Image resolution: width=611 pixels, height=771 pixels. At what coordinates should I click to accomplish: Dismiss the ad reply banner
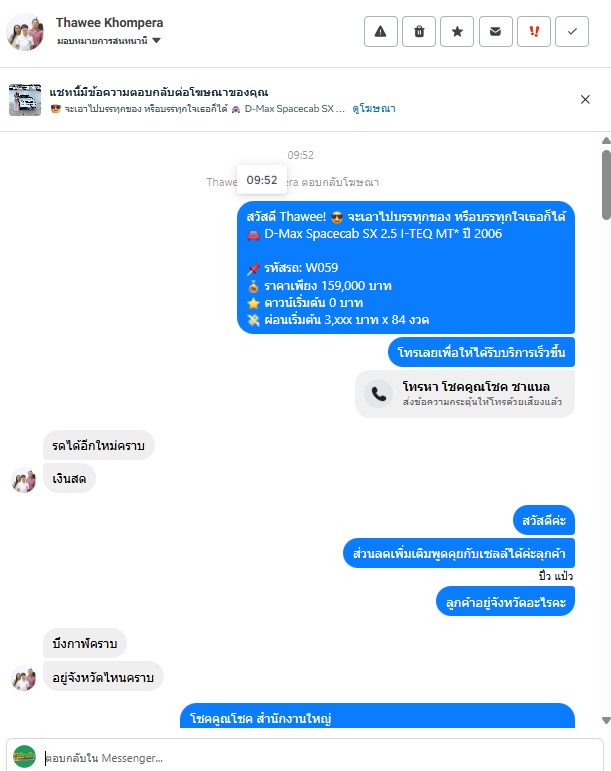(x=585, y=100)
